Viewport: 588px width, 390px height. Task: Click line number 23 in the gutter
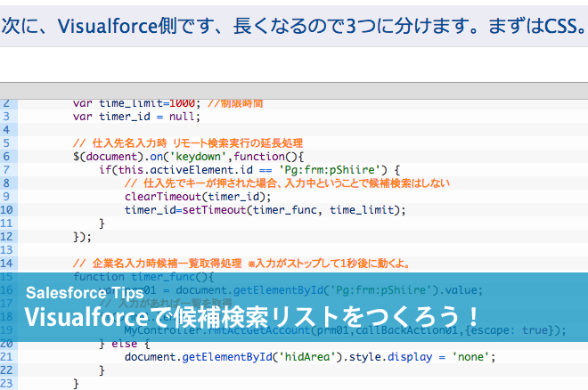tap(6, 383)
